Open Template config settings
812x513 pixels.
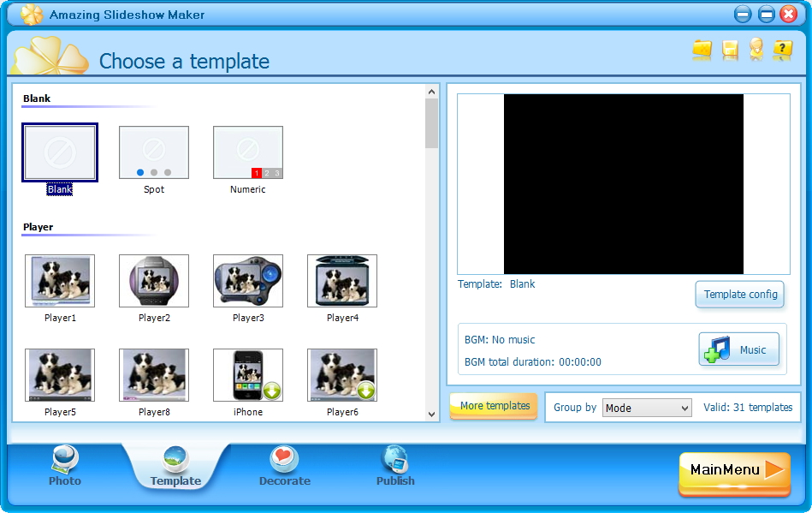coord(740,295)
